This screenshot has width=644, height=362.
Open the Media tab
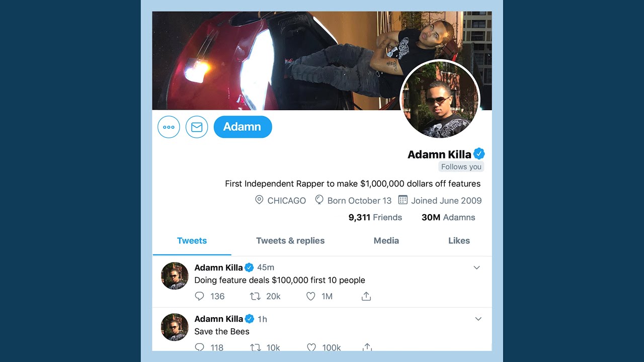point(386,241)
